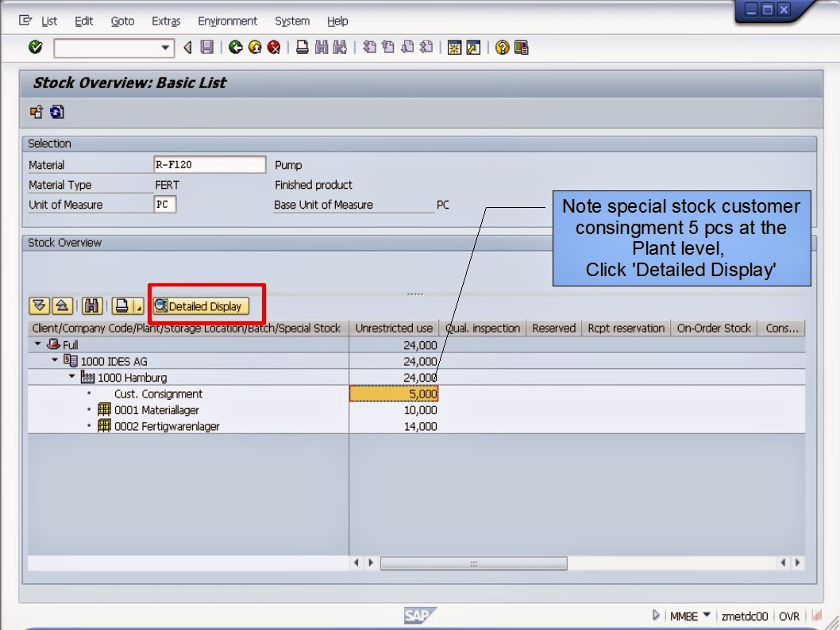
Task: Open the System menu
Action: (292, 21)
